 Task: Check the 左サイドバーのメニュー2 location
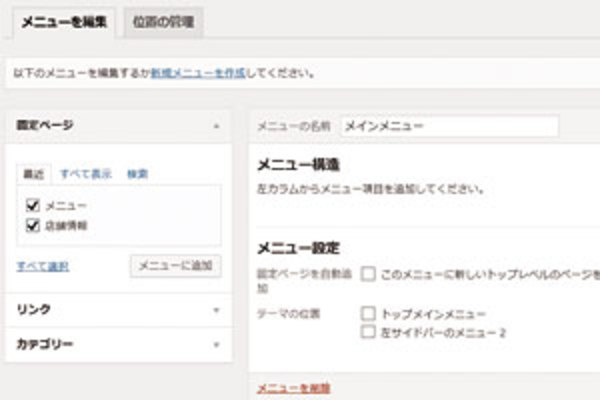[368, 332]
